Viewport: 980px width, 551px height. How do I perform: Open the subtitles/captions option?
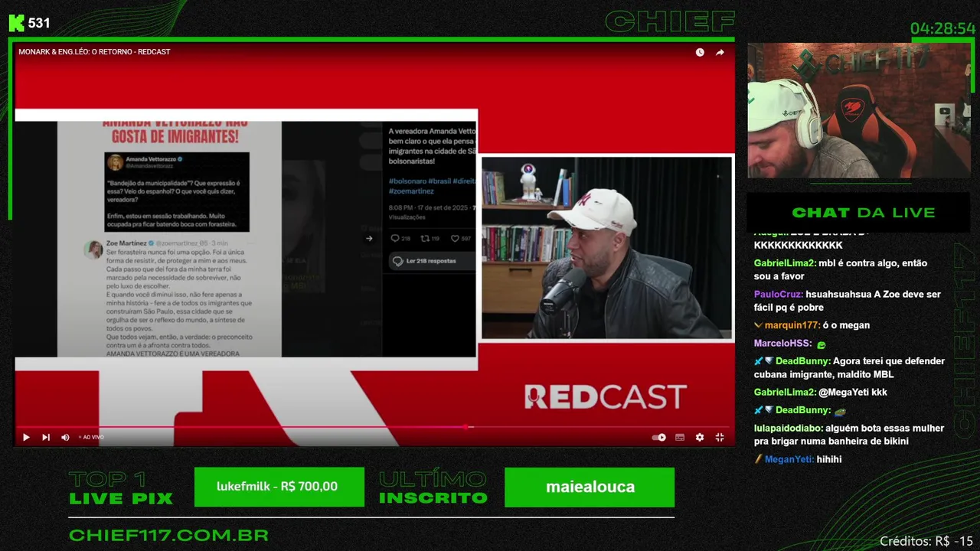(680, 437)
